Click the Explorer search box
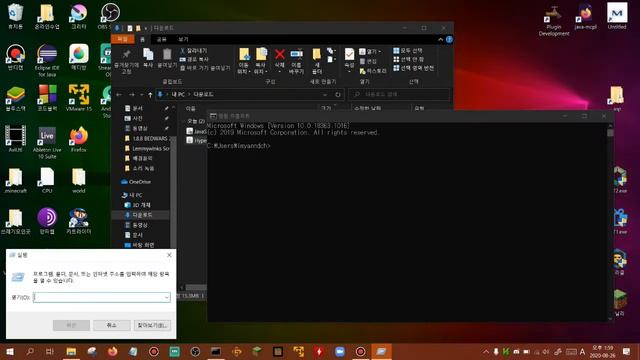Viewport: 640px width, 360px height. tap(399, 95)
